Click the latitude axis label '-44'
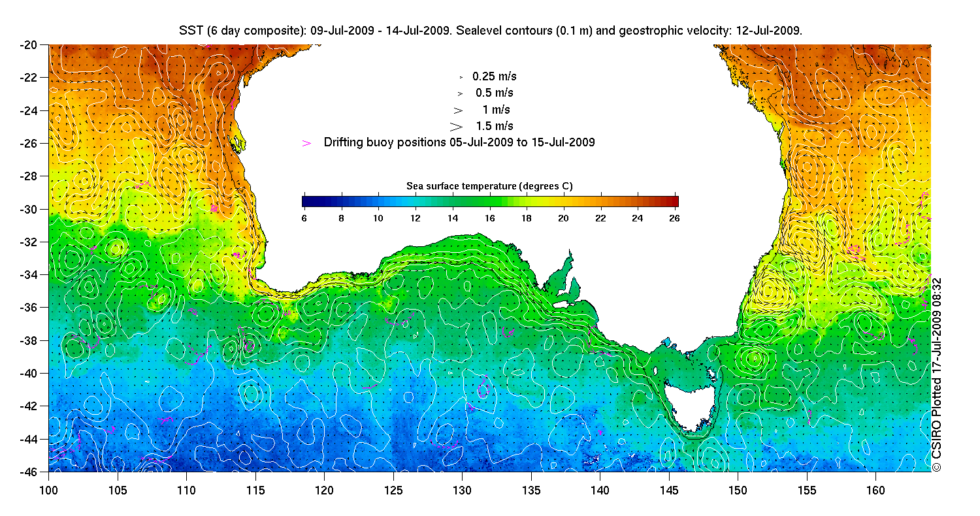 tap(29, 439)
